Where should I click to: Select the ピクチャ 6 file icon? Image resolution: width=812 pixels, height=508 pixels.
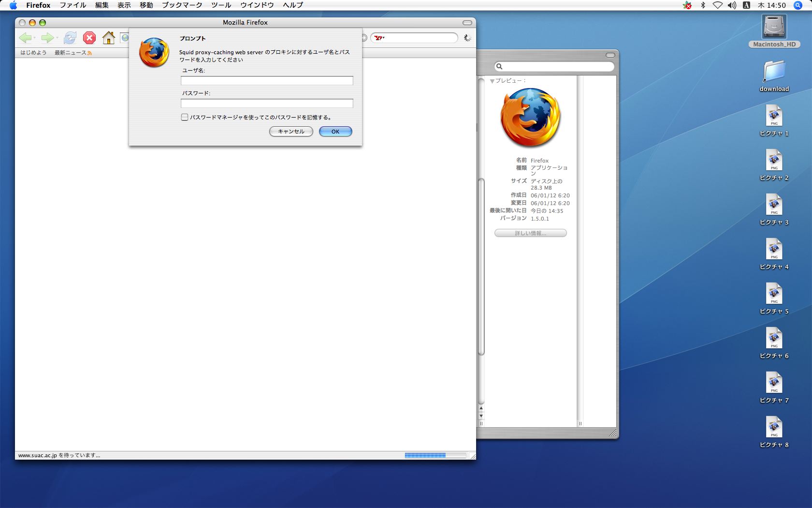point(774,339)
